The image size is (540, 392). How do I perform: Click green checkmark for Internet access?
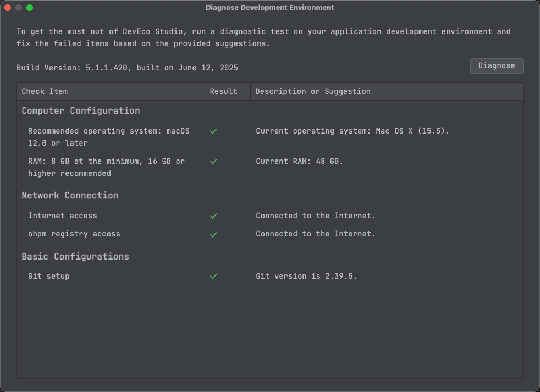tap(213, 216)
